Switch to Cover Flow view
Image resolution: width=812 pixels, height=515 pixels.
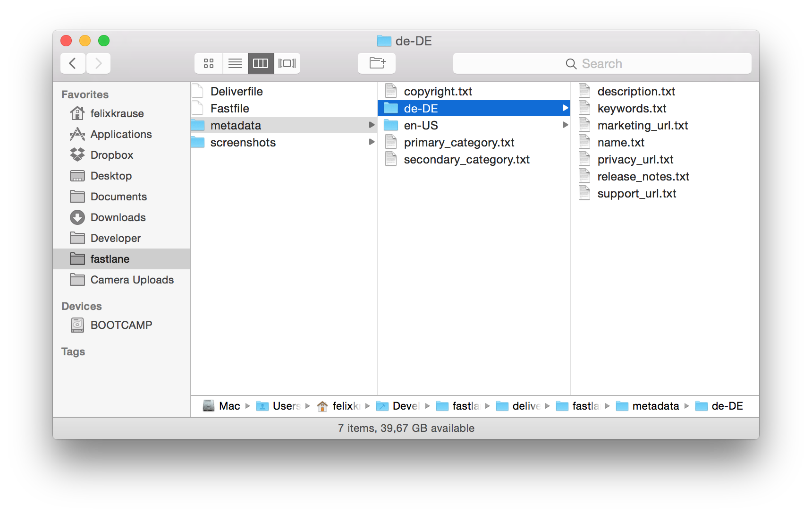[x=287, y=63]
